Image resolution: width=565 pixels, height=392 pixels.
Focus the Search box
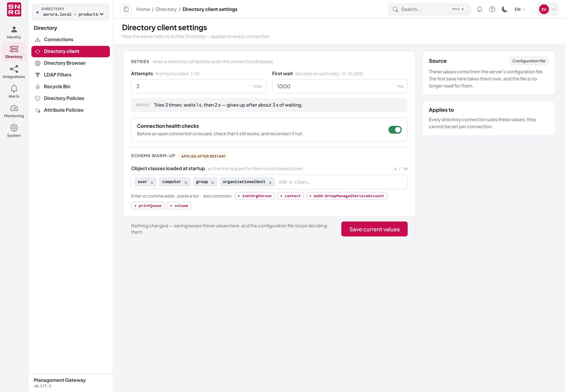pyautogui.click(x=429, y=9)
